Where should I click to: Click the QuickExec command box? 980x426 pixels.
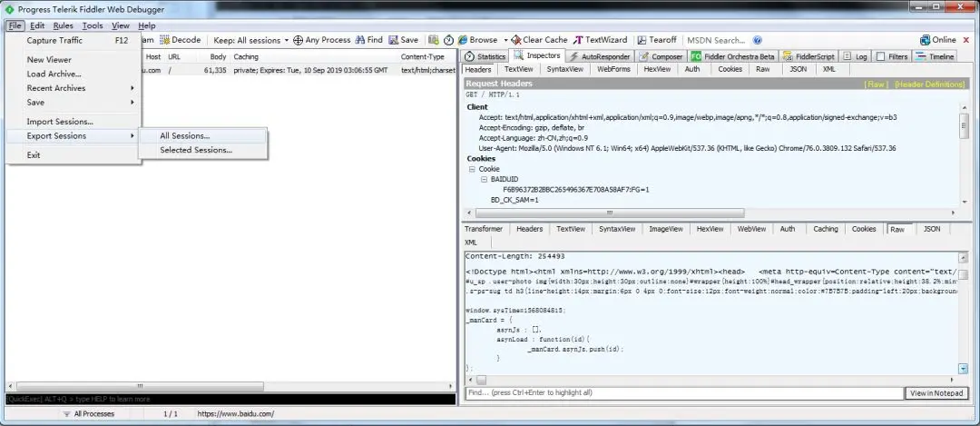[230, 399]
